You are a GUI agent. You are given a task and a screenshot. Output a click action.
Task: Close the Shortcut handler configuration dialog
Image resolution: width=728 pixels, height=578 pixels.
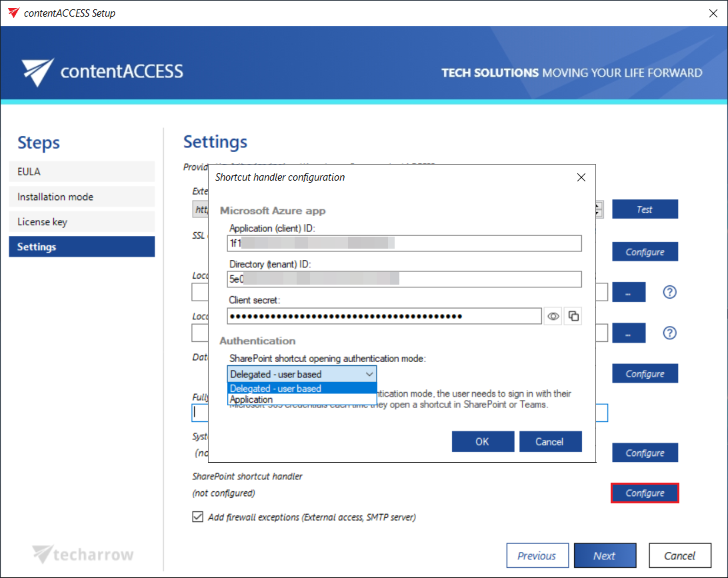coord(581,177)
